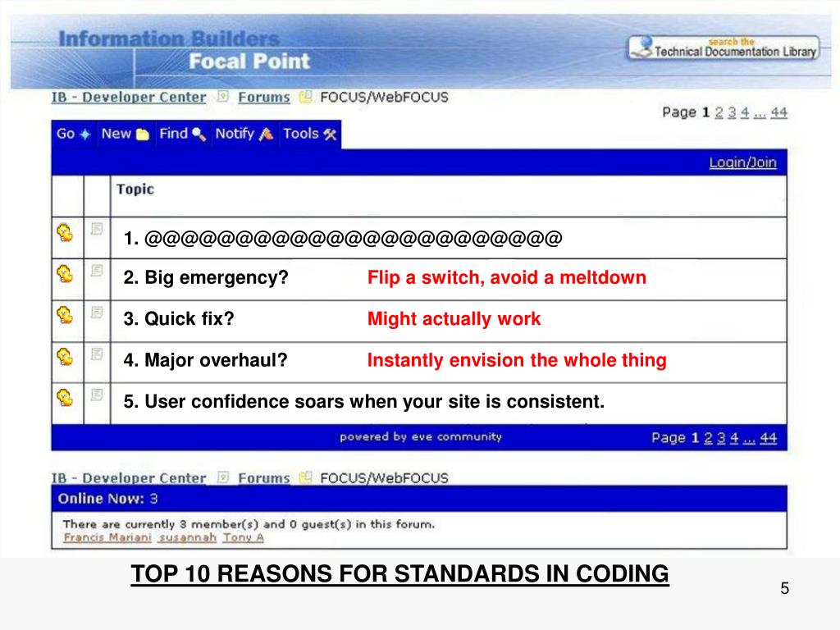Click the top FOCUS/WebFOCUS breadcrumb text
840x630 pixels.
tap(384, 97)
